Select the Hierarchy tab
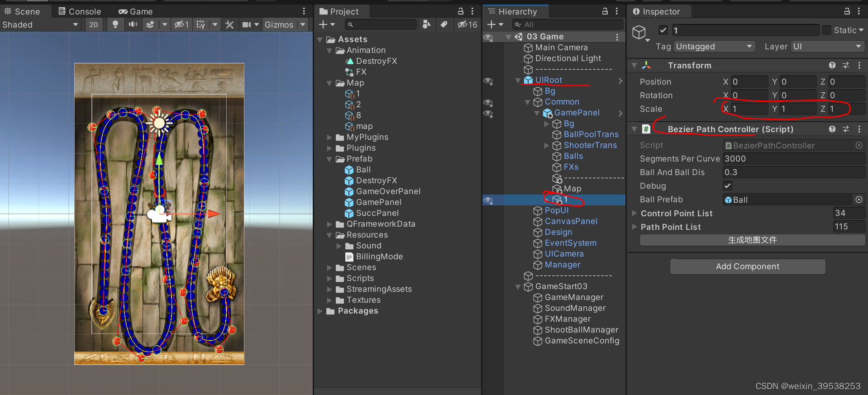Viewport: 868px width, 395px height. tap(513, 11)
